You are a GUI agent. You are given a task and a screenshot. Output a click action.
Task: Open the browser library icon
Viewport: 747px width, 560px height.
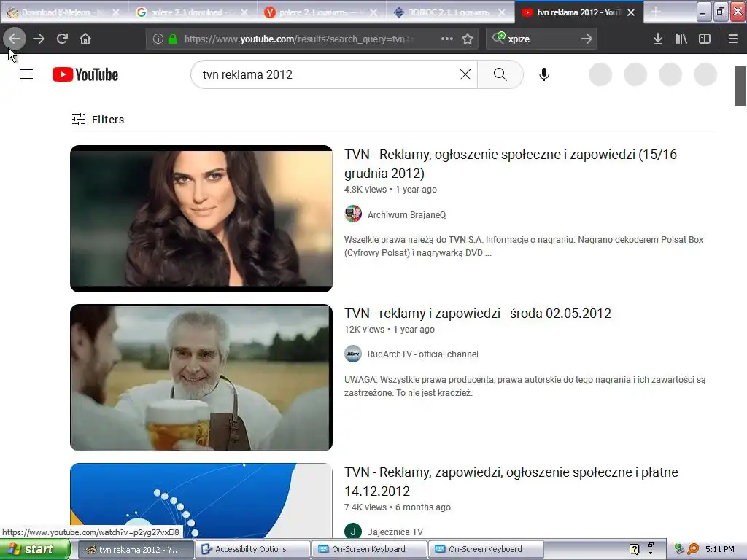pyautogui.click(x=681, y=39)
